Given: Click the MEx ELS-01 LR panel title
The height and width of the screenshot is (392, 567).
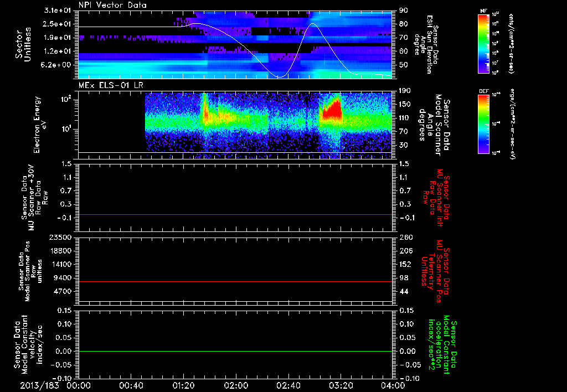Looking at the screenshot, I should [x=111, y=86].
